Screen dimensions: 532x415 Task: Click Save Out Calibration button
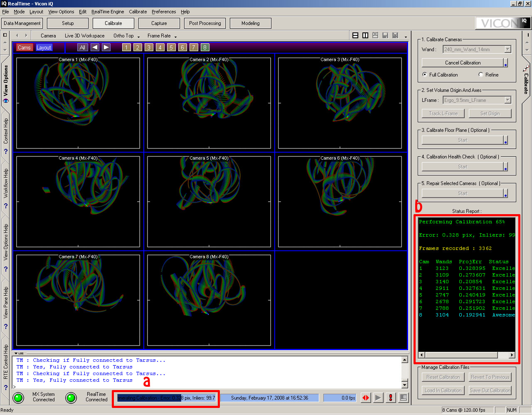tap(490, 390)
